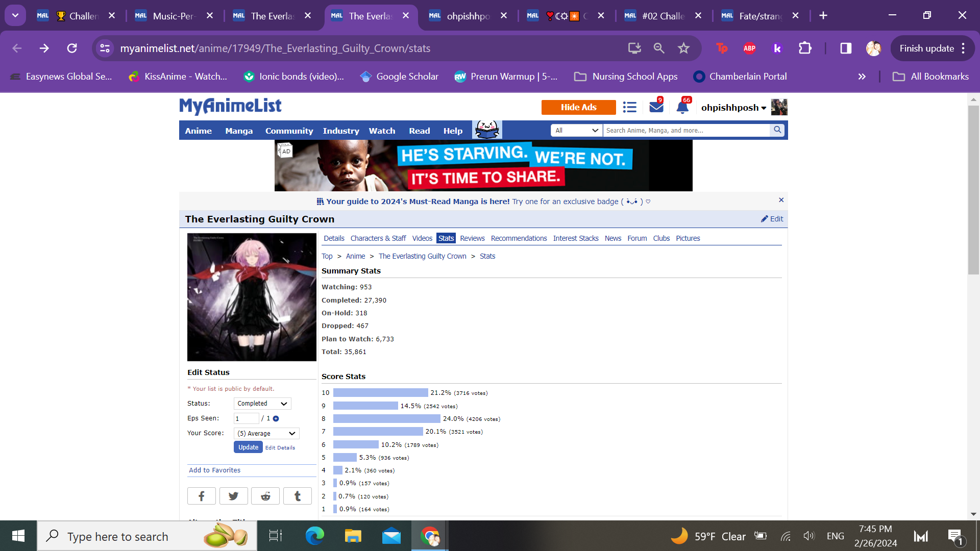
Task: Bookmark this page with star icon
Action: (x=683, y=48)
